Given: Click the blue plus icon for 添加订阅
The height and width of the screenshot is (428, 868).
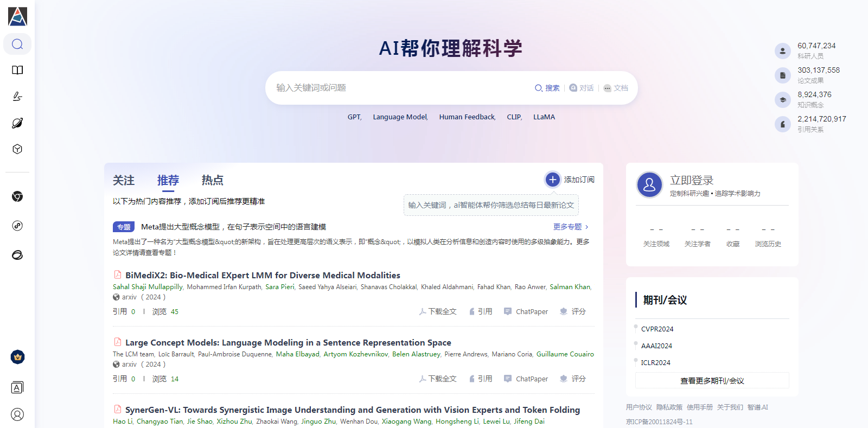Looking at the screenshot, I should 552,180.
